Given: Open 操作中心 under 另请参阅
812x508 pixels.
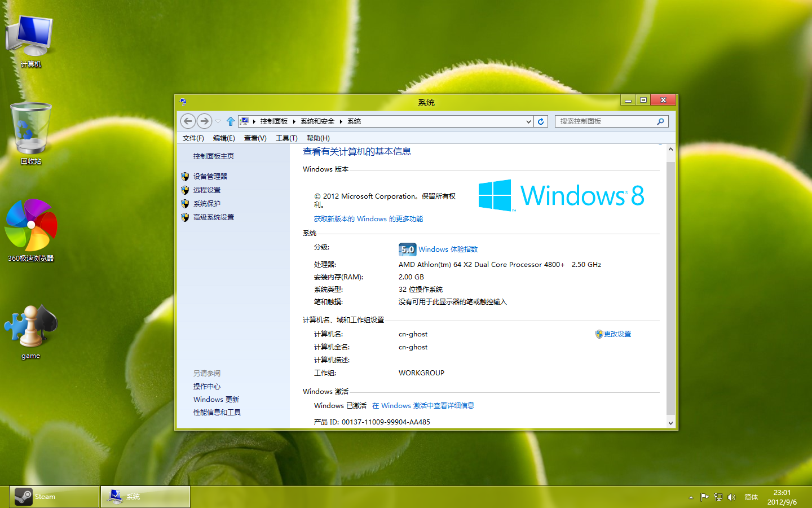Looking at the screenshot, I should (206, 387).
